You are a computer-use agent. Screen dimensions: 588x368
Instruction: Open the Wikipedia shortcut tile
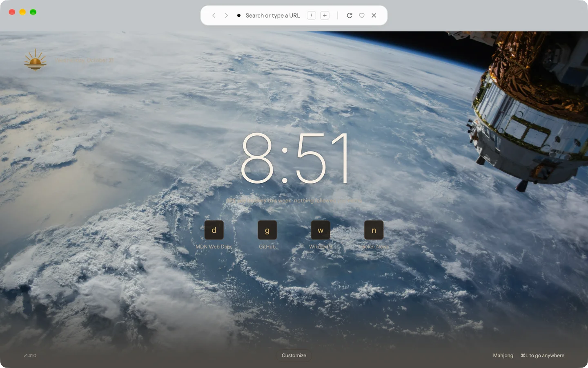click(321, 230)
